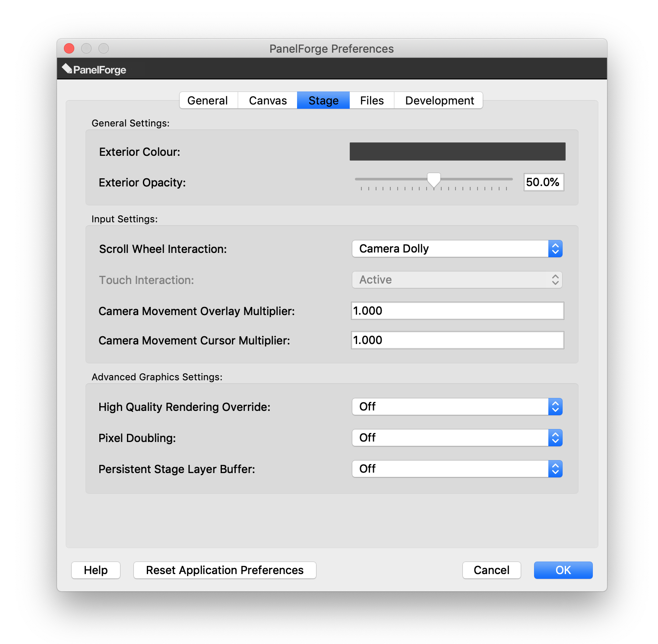The height and width of the screenshot is (644, 658).
Task: Click the PanelForge logo icon
Action: coord(67,69)
